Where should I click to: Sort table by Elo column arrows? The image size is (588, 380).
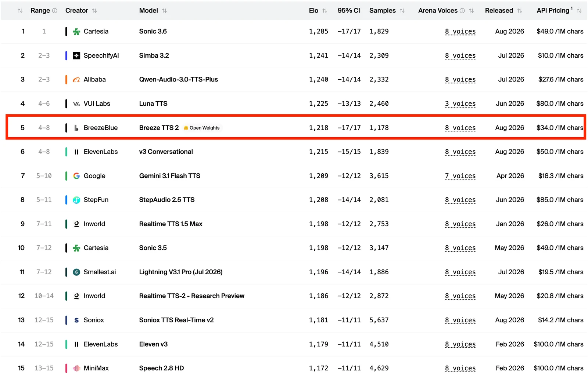pos(325,11)
